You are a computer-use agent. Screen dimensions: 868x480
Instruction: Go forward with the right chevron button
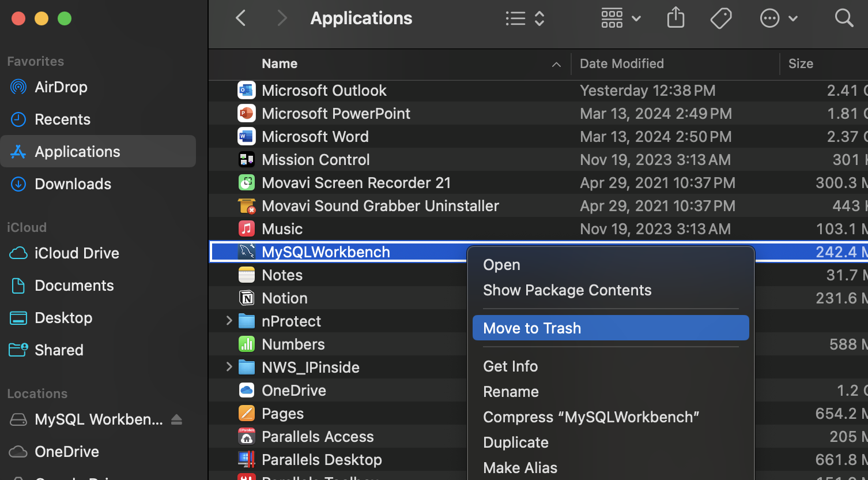(282, 18)
